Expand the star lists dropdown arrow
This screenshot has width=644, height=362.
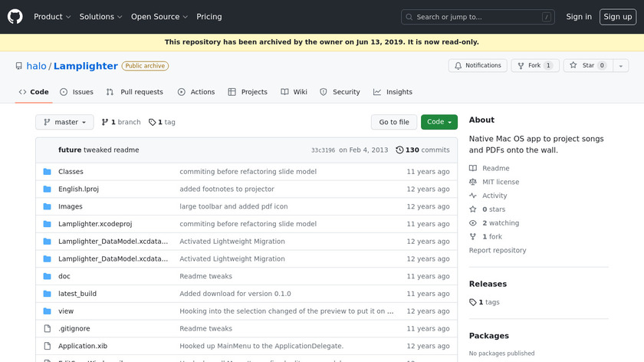pyautogui.click(x=621, y=66)
